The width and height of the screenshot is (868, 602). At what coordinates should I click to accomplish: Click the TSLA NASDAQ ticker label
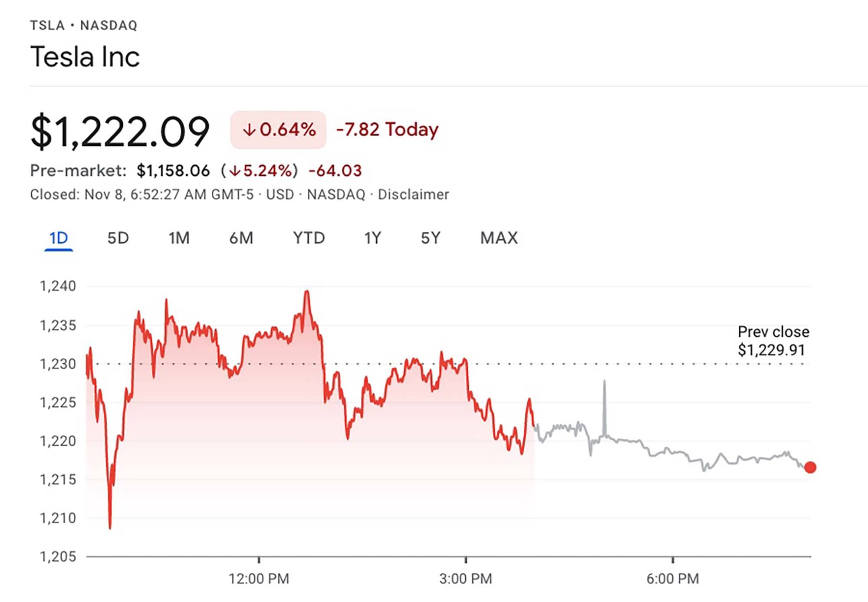tap(84, 26)
